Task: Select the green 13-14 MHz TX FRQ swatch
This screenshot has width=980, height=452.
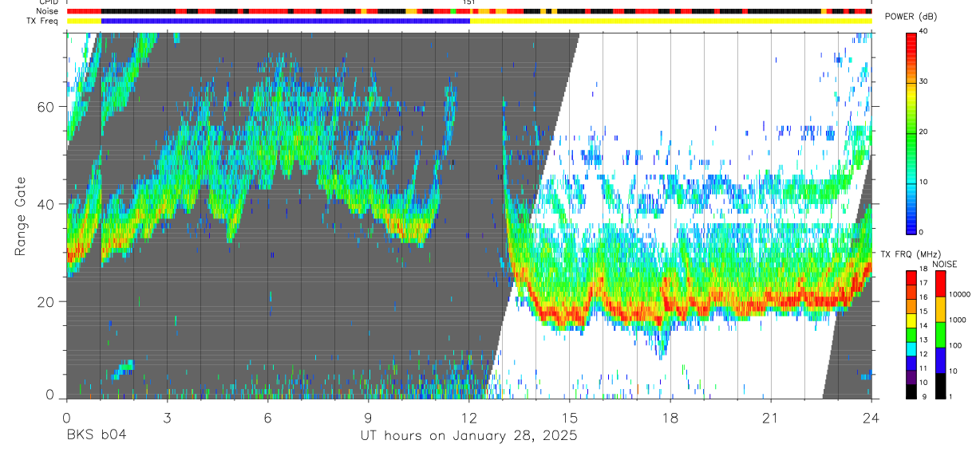Action: [x=911, y=336]
